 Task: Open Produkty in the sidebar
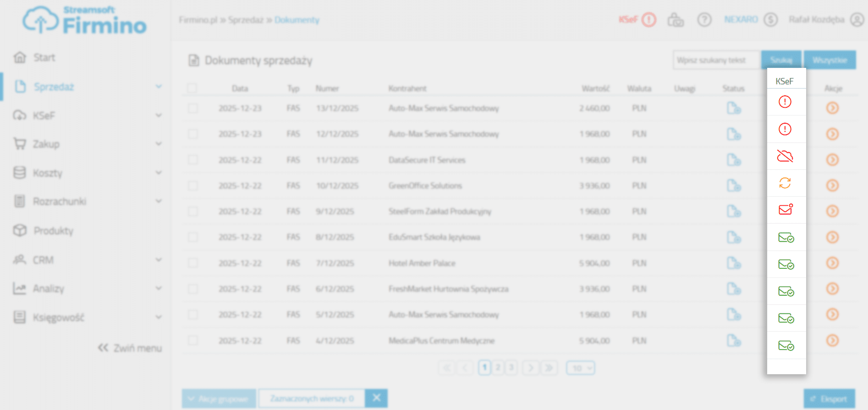tap(53, 231)
